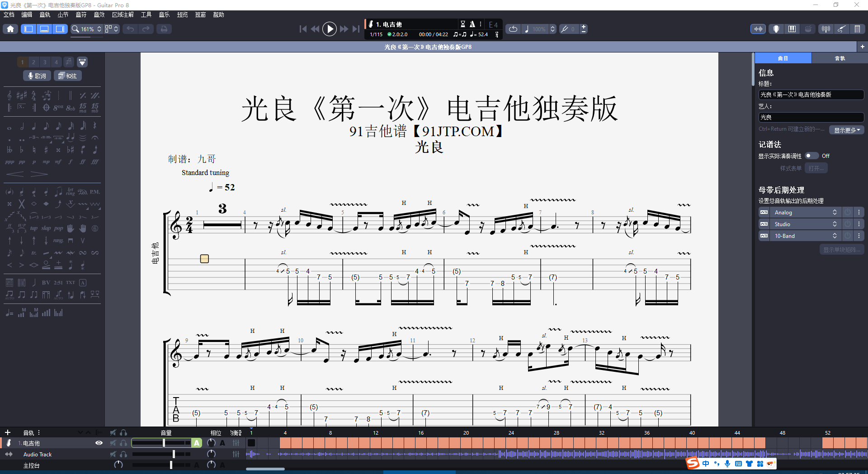868x474 pixels.
Task: Open the Analog mastering effect dropdown
Action: 805,212
